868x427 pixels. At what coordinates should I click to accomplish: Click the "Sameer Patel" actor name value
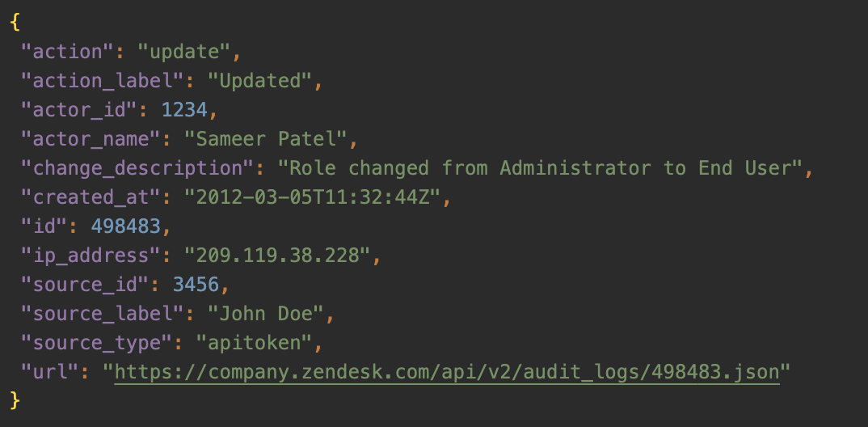(266, 139)
